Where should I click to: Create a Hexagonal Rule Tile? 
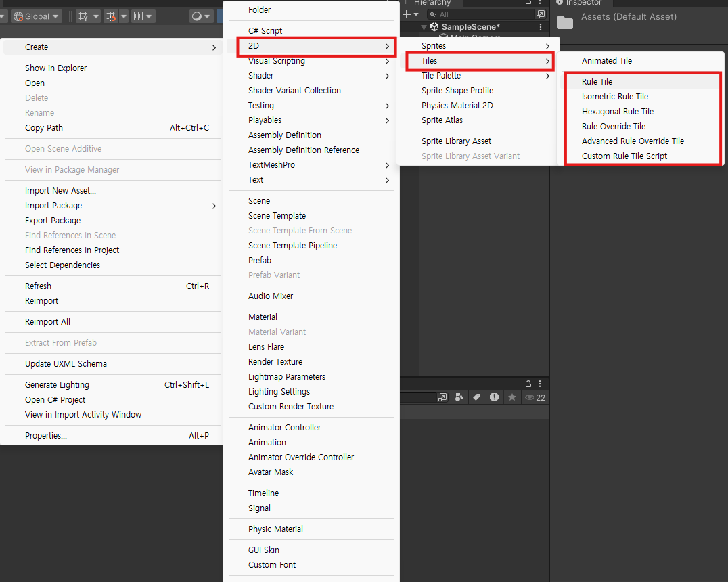click(x=641, y=112)
